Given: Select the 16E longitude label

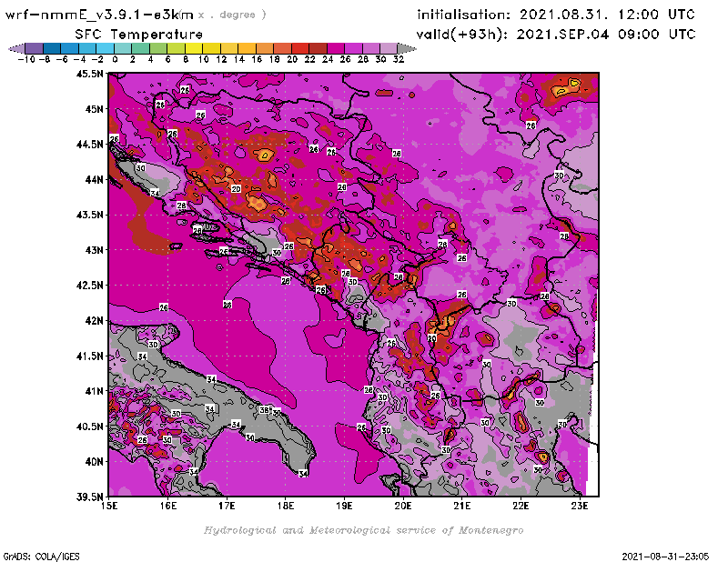Looking at the screenshot, I should (x=168, y=506).
